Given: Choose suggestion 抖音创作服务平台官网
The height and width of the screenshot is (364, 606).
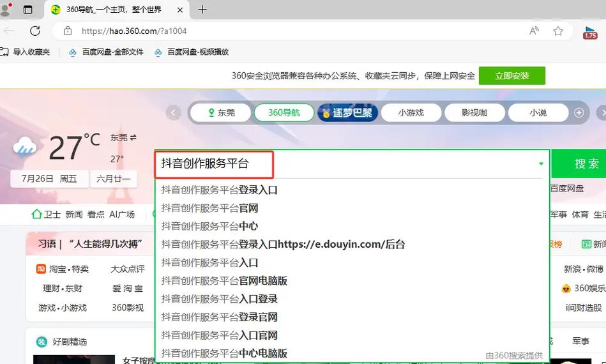Looking at the screenshot, I should 352,208.
